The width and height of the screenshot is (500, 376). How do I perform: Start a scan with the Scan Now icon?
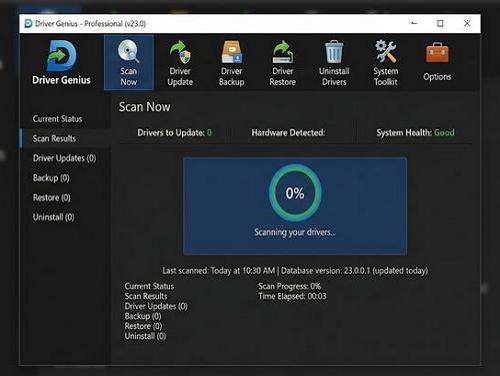click(x=129, y=63)
